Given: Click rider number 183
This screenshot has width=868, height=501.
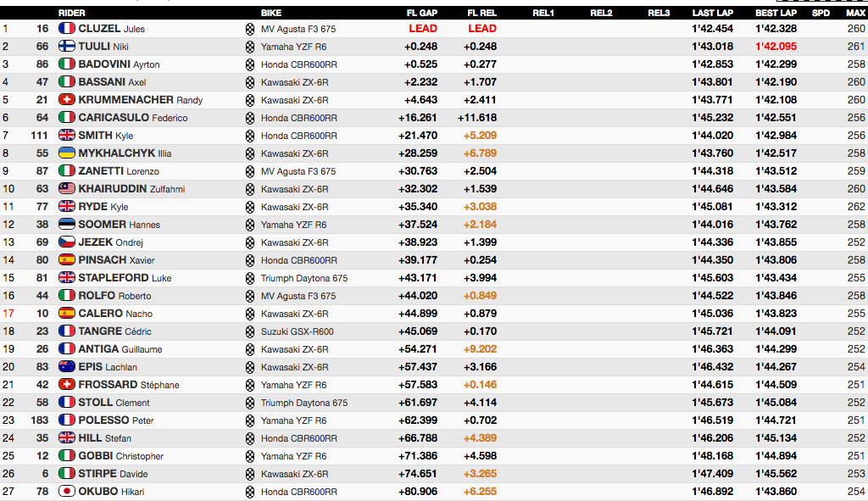Looking at the screenshot, I should 39,420.
